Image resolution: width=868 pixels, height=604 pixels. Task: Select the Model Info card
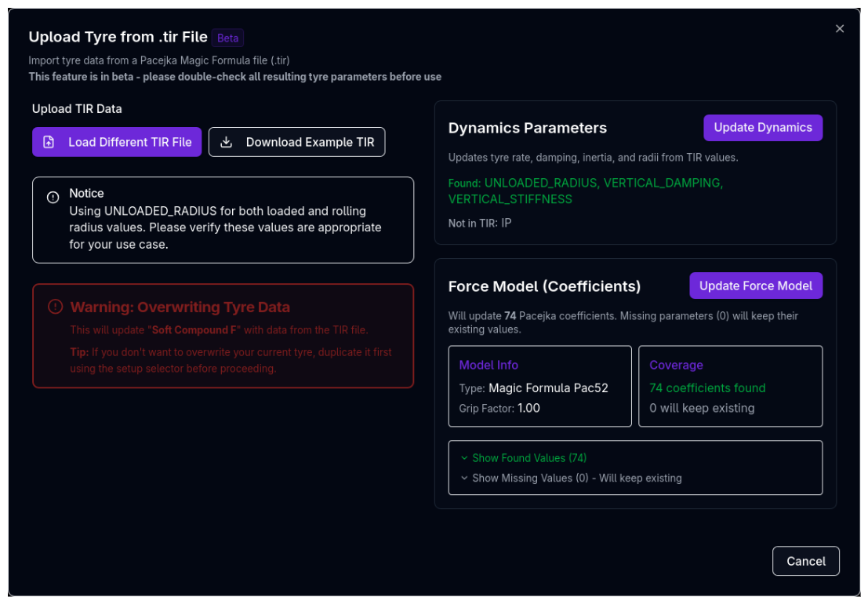pos(539,386)
